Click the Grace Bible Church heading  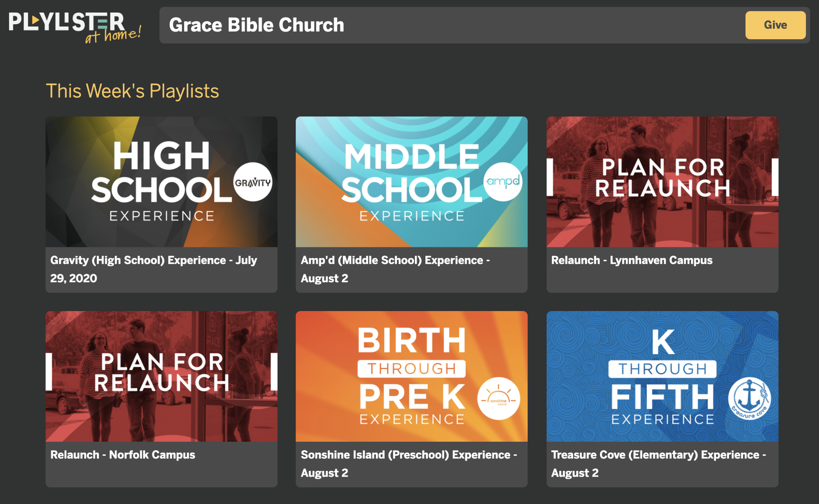(x=256, y=25)
